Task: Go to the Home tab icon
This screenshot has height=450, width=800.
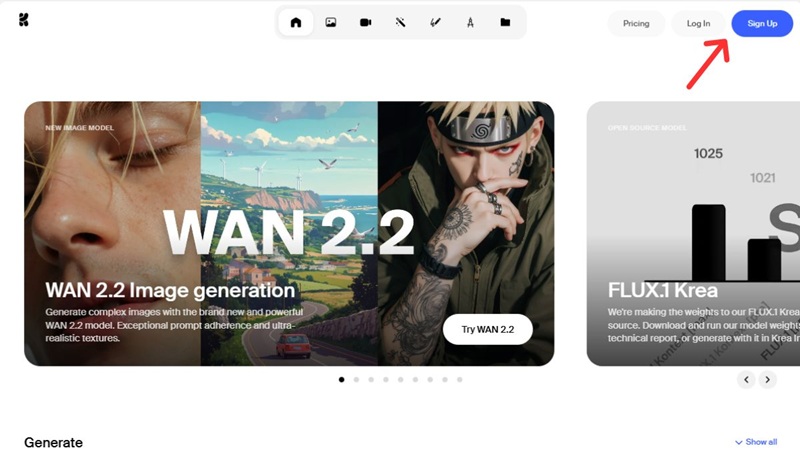Action: click(296, 22)
